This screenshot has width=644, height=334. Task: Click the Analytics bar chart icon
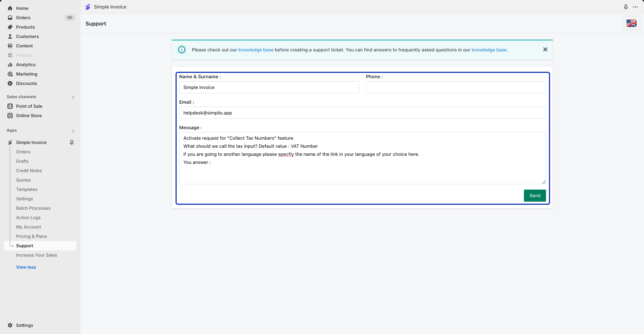[10, 65]
